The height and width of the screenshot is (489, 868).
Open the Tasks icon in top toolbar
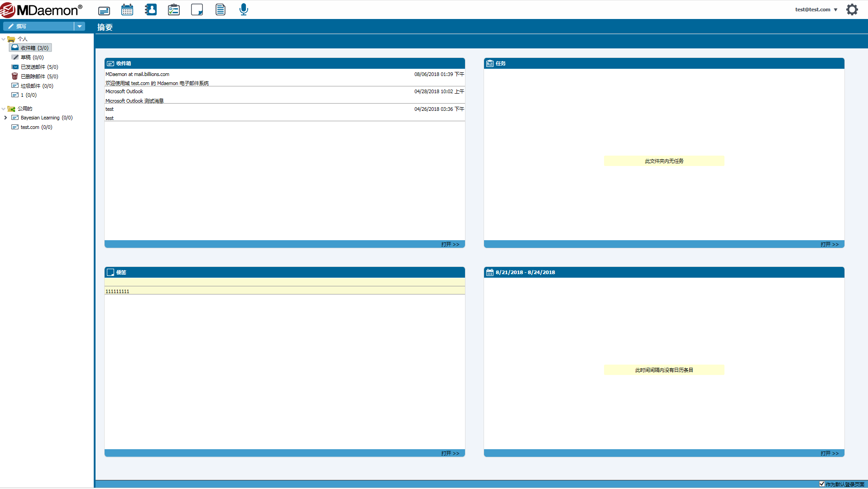[174, 10]
